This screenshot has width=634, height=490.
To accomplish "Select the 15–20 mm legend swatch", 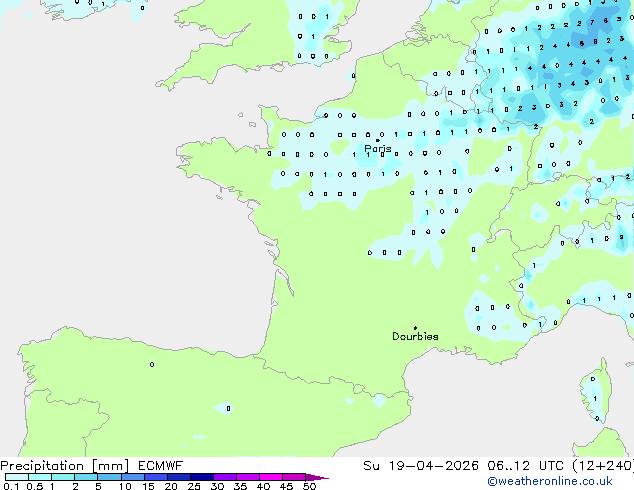I will tap(155, 477).
